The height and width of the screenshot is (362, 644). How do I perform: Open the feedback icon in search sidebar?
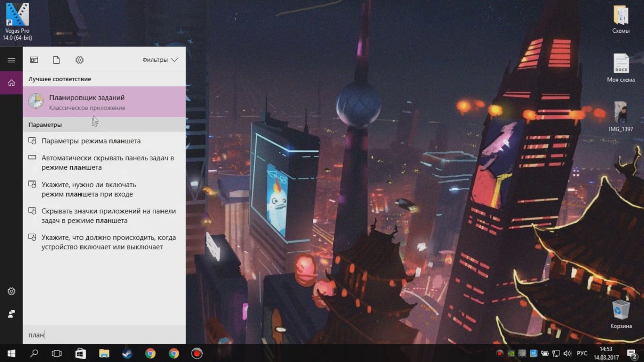coord(11,314)
